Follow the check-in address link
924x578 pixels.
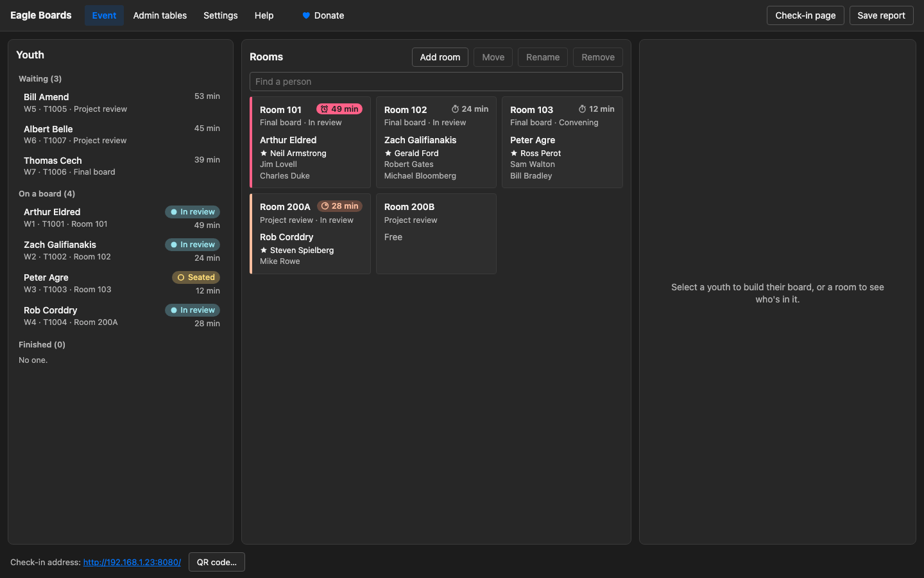click(x=132, y=562)
